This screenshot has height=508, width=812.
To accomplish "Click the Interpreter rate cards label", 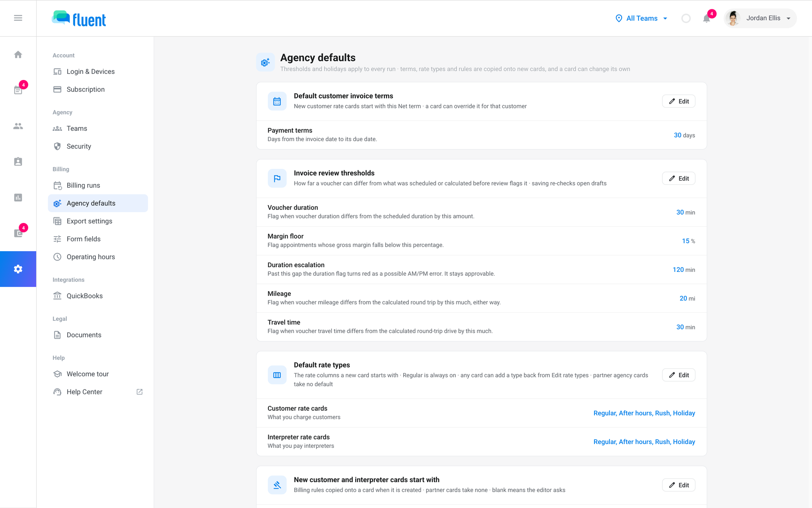I will coord(298,437).
